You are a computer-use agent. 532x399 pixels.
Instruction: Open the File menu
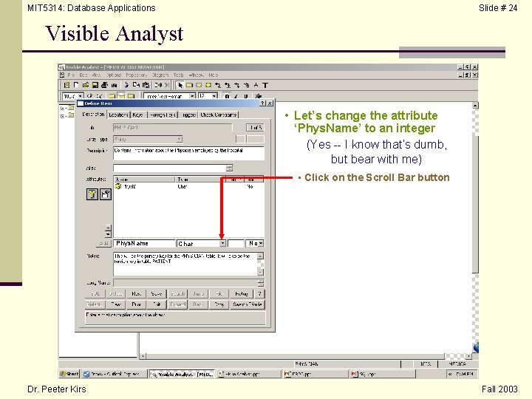[71, 75]
